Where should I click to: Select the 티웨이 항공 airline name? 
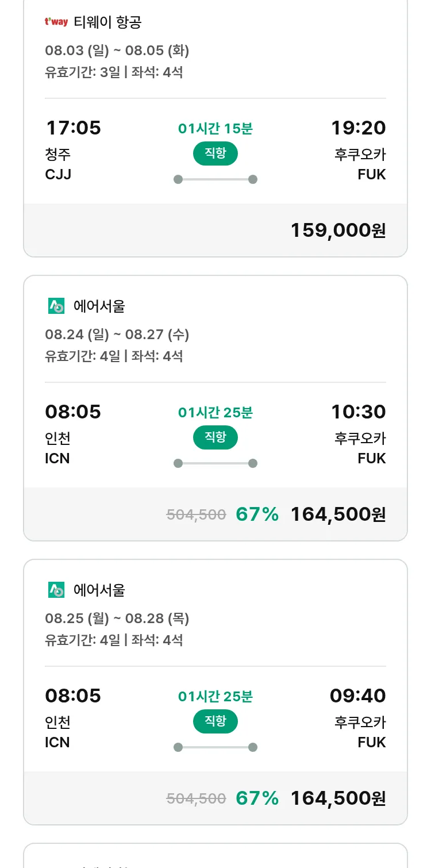[107, 22]
